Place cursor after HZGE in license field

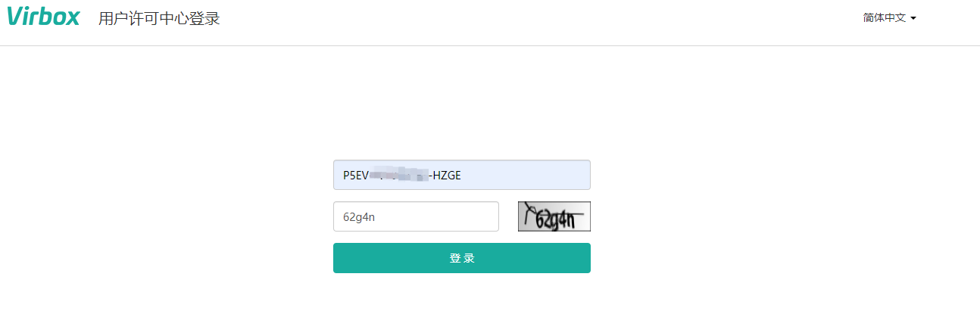pyautogui.click(x=462, y=176)
